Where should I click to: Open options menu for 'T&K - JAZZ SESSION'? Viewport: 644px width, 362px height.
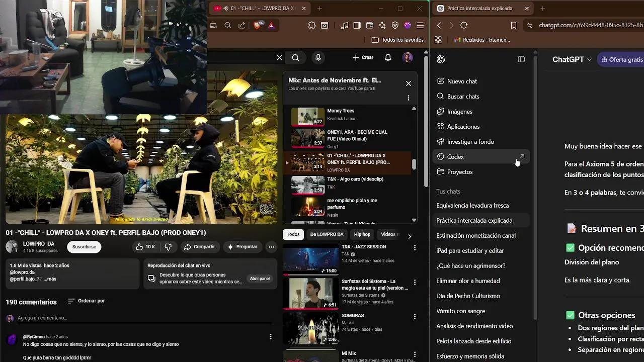[x=415, y=248]
